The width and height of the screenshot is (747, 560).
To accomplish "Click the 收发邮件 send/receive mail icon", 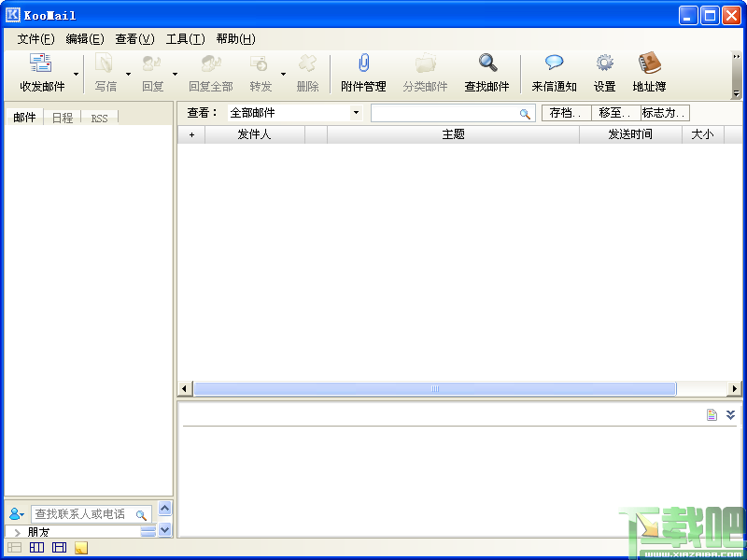I will pos(41,63).
